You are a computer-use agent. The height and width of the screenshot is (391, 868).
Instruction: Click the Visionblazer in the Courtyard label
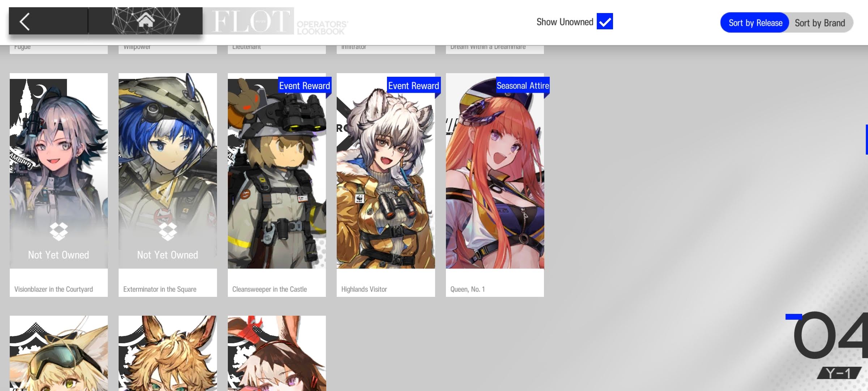click(54, 289)
